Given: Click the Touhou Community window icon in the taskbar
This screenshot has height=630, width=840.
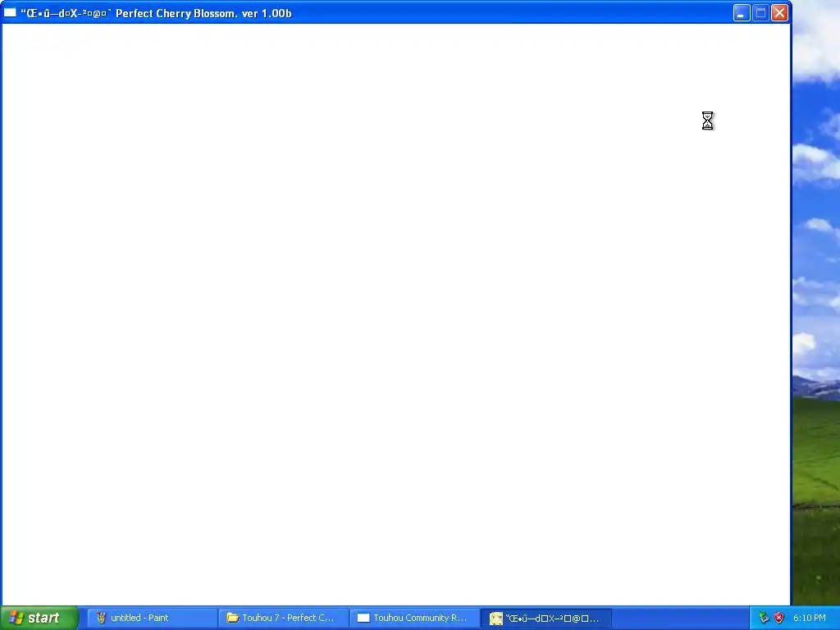Looking at the screenshot, I should coord(363,618).
